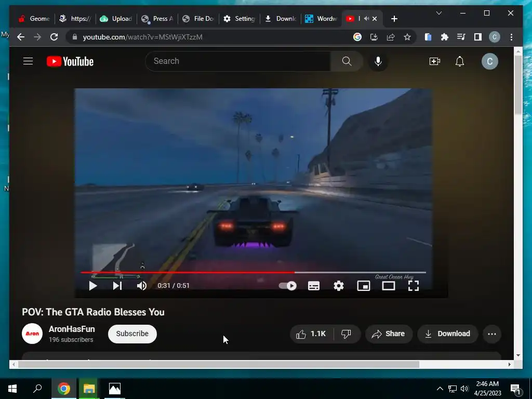The width and height of the screenshot is (532, 399).
Task: Open the YouTube account avatar menu
Action: [489, 61]
